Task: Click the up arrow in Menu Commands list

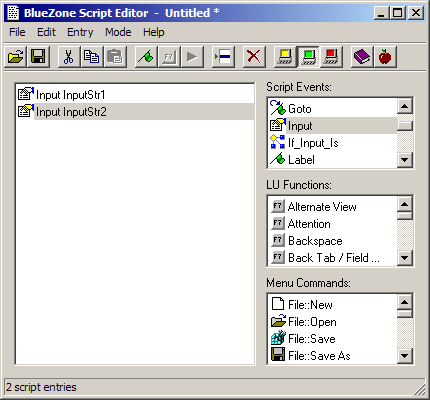Action: pyautogui.click(x=405, y=302)
